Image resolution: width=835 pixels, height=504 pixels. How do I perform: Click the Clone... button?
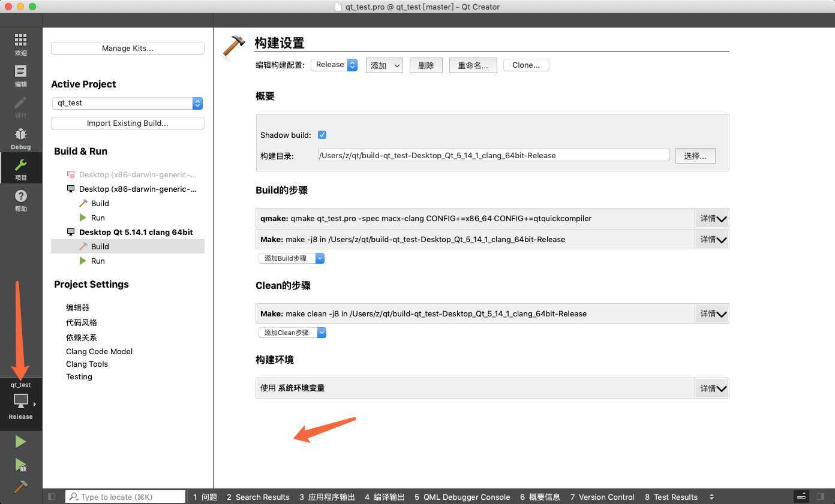pyautogui.click(x=526, y=65)
